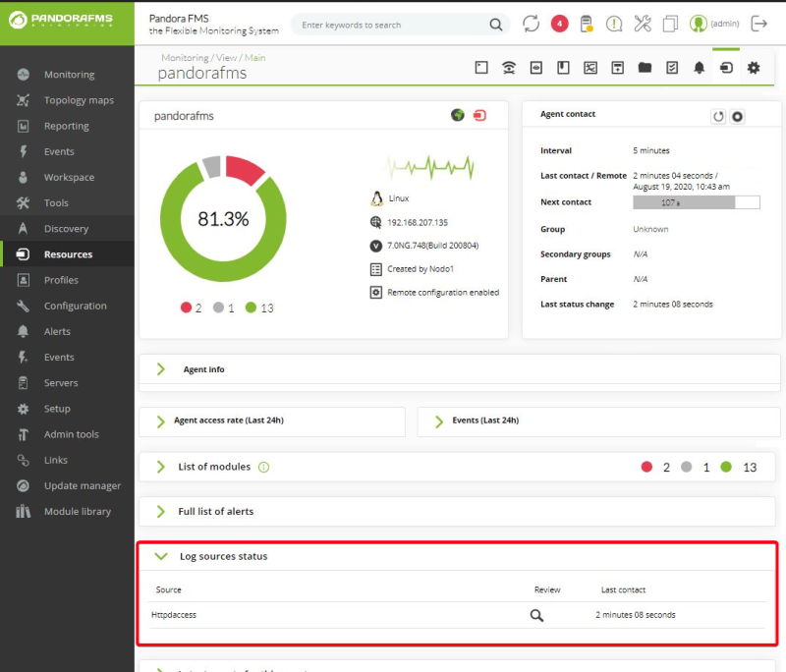Image resolution: width=786 pixels, height=672 pixels.
Task: Open Discovery in the sidebar
Action: 67,229
